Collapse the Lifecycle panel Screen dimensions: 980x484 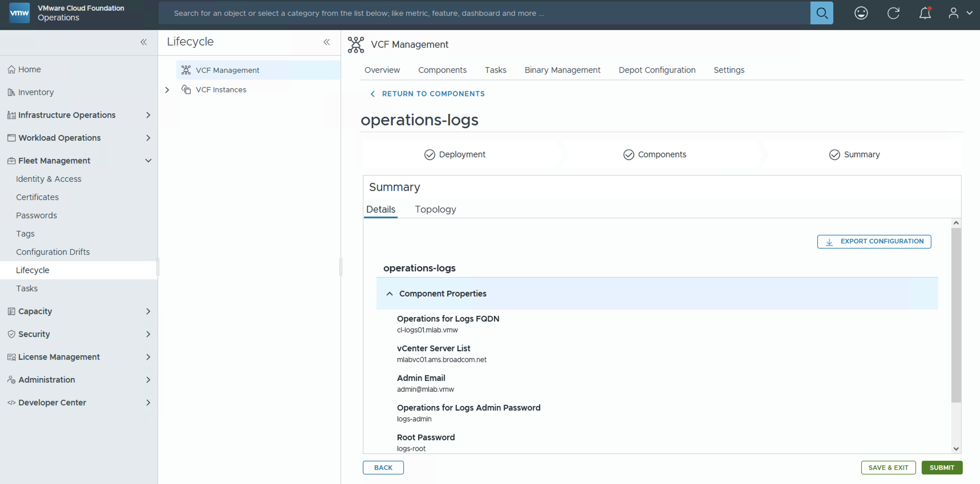(x=326, y=42)
